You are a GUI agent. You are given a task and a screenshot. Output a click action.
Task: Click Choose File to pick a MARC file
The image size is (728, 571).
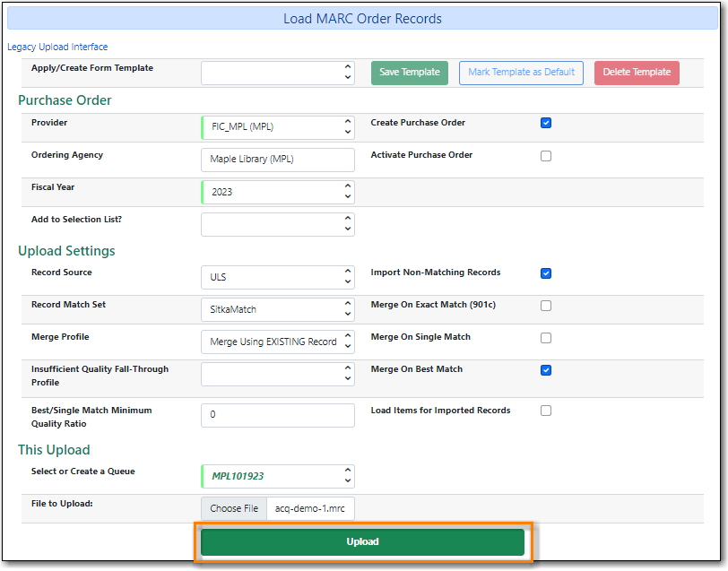coord(234,508)
